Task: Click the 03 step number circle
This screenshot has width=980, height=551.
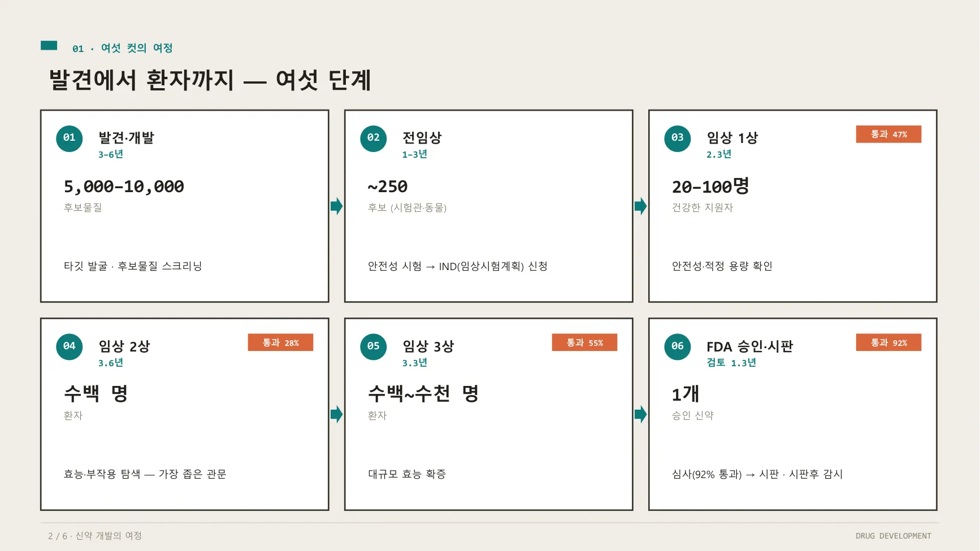Action: point(678,138)
